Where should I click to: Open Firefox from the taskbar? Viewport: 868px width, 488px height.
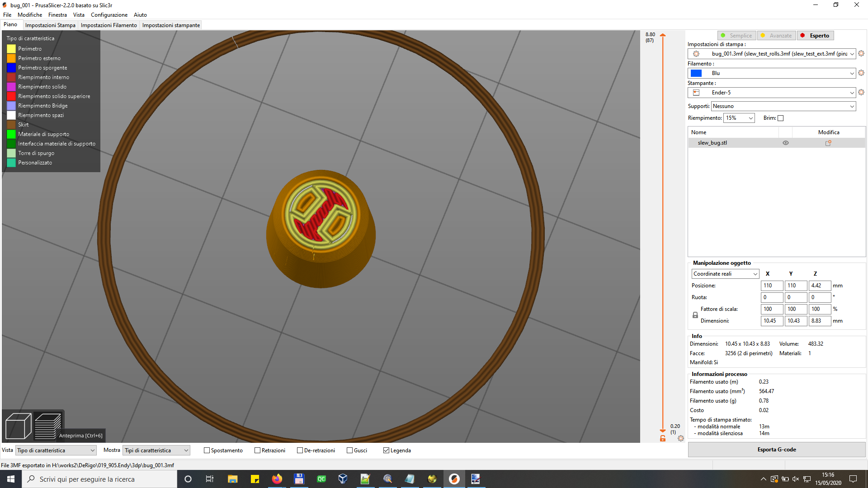[277, 479]
